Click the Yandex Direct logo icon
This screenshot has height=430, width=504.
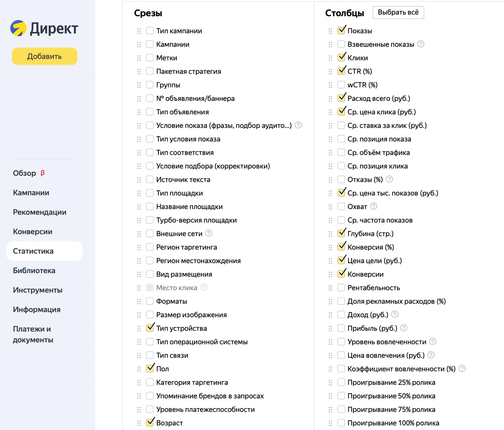[18, 28]
